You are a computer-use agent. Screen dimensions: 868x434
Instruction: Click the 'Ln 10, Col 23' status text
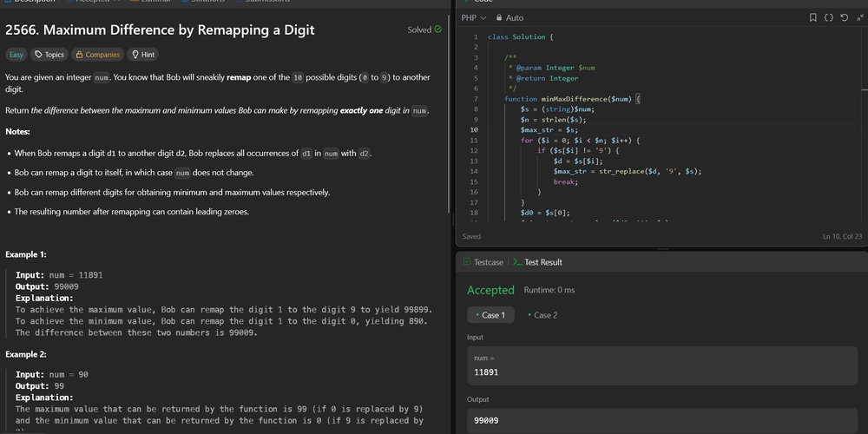click(842, 236)
